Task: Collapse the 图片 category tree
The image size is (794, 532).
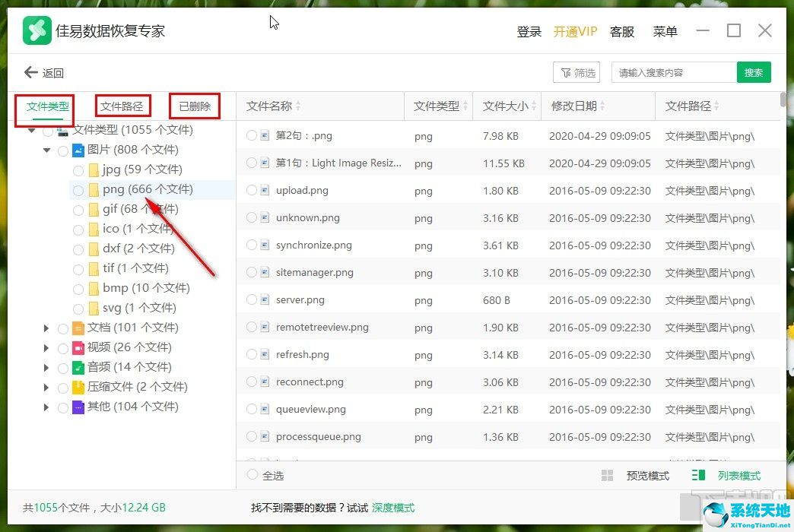Action: click(x=46, y=149)
